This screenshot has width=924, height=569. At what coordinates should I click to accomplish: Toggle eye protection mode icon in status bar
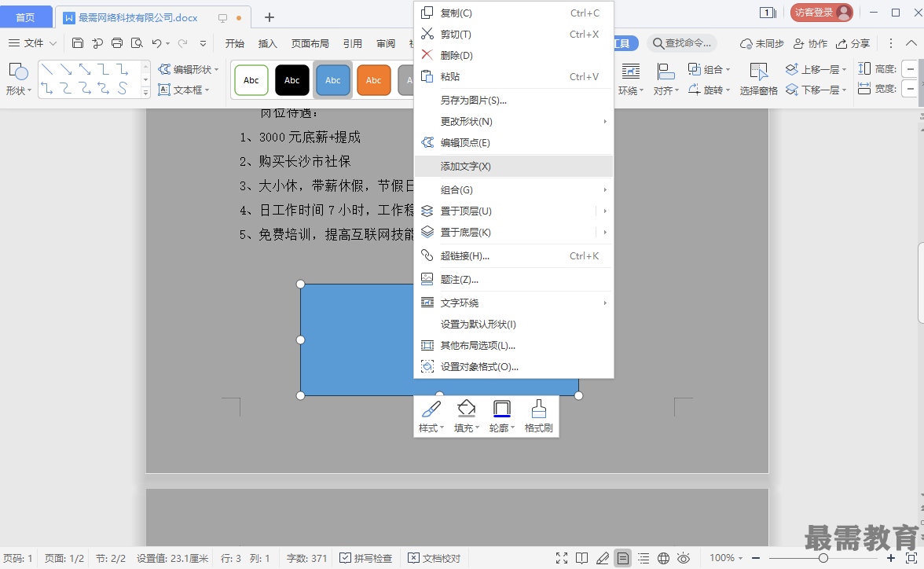click(x=684, y=558)
